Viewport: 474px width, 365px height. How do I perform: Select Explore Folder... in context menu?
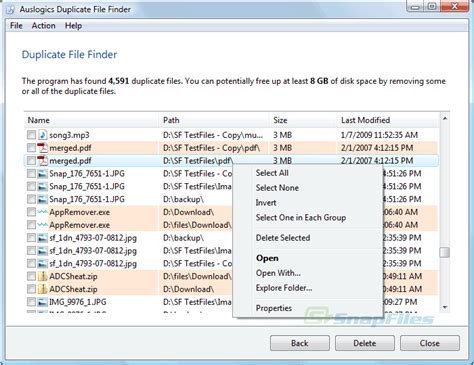(x=284, y=288)
